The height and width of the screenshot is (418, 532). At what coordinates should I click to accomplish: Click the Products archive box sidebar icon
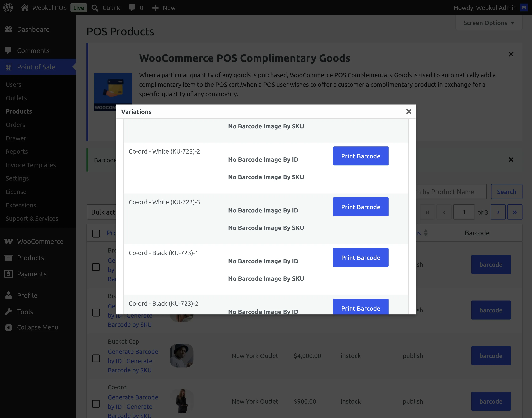9,257
